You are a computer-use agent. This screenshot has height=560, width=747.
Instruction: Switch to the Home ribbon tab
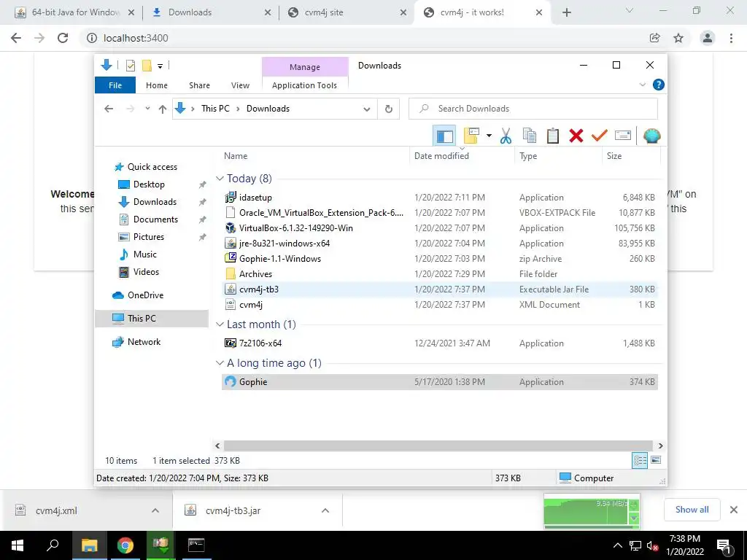coord(157,85)
